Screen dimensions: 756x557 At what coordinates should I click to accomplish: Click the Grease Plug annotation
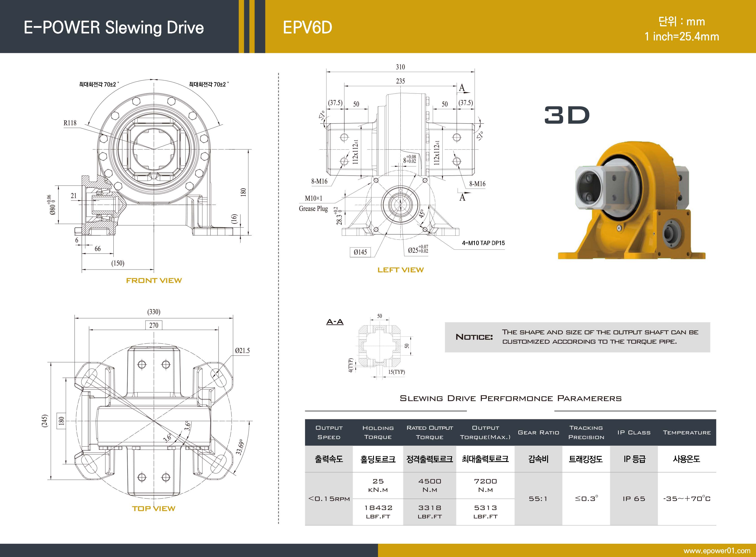click(x=313, y=208)
